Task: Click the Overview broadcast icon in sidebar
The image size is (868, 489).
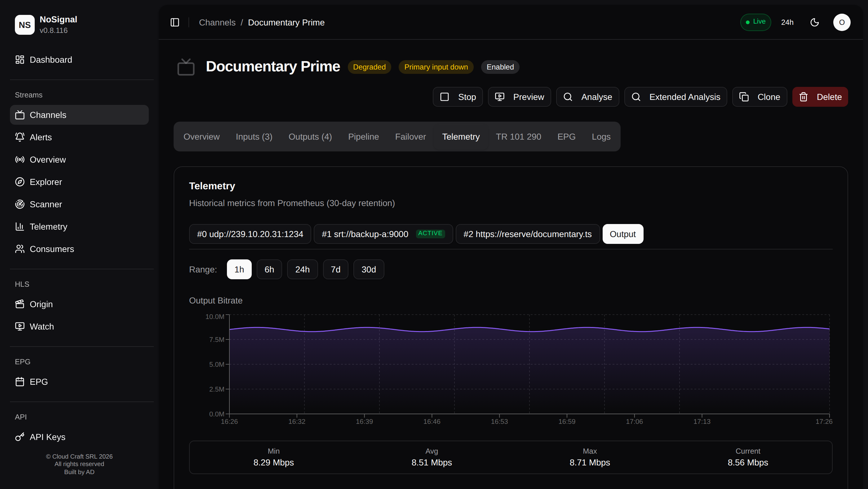Action: coord(20,159)
